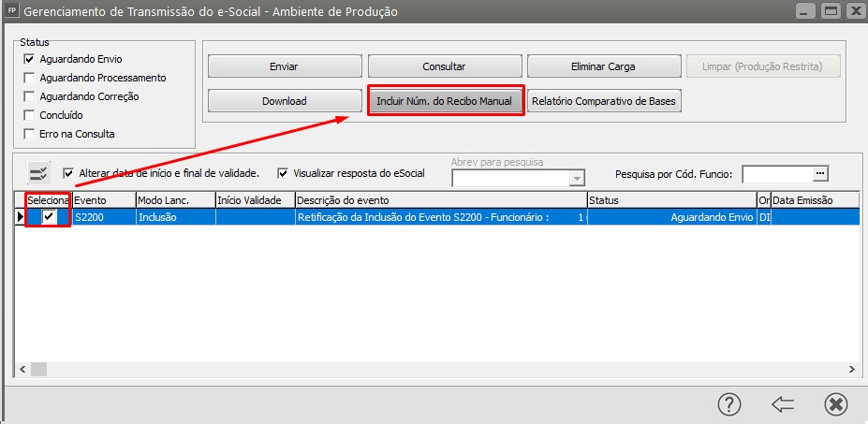Open Relatório Comparativo de Bases
Viewport: 868px width, 424px height.
point(604,101)
